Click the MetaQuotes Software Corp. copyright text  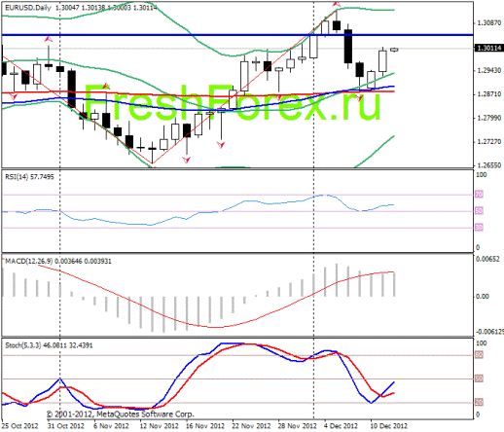coord(120,414)
